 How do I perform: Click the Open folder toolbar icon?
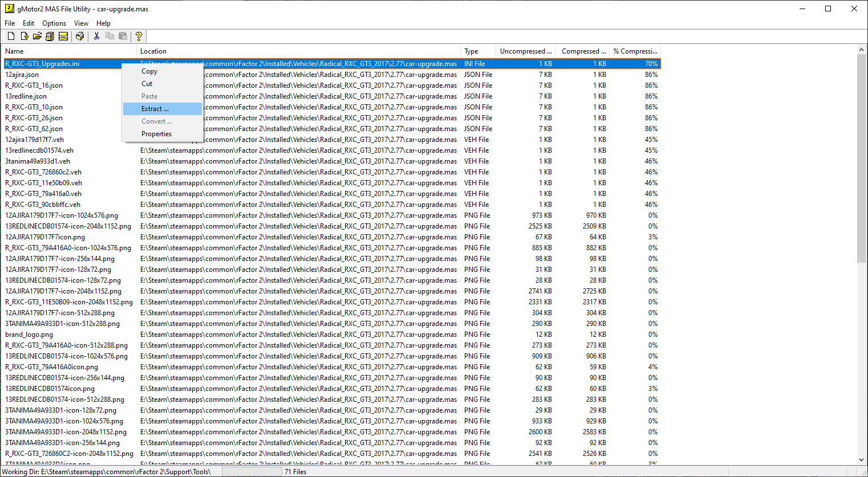pos(37,36)
